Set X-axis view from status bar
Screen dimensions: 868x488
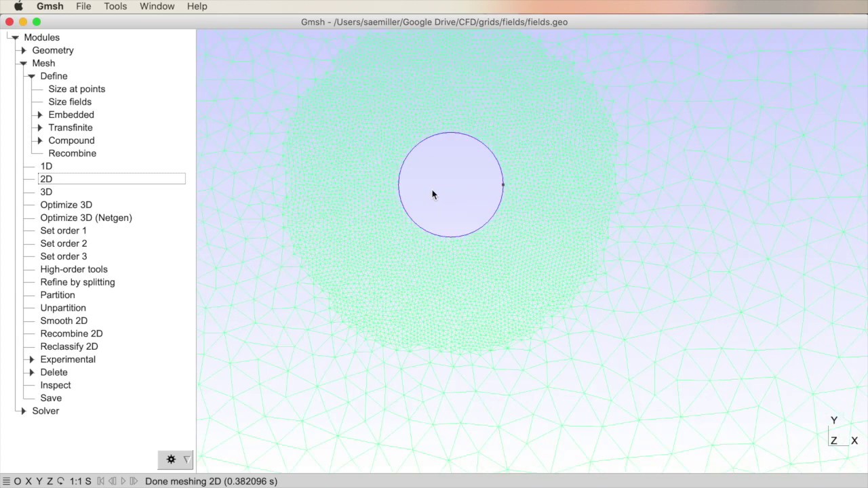coord(28,481)
